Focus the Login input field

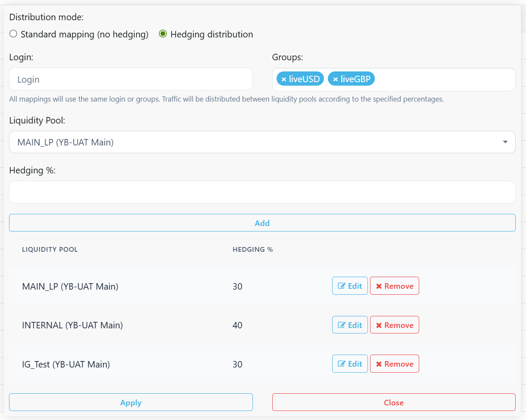coord(131,80)
